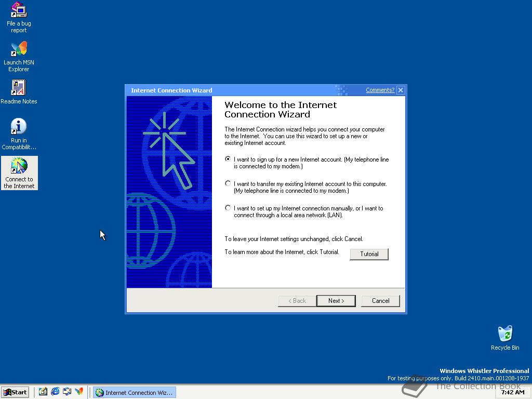532x399 pixels.
Task: Click Internet Connection Wizard taskbar button
Action: pos(135,393)
